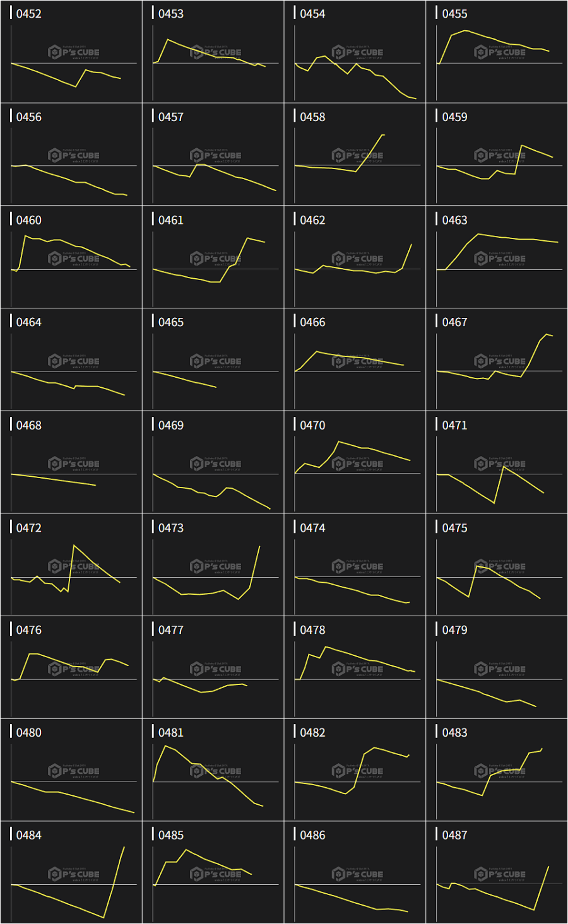
Task: Click the machine number label 0461
Action: (x=170, y=220)
